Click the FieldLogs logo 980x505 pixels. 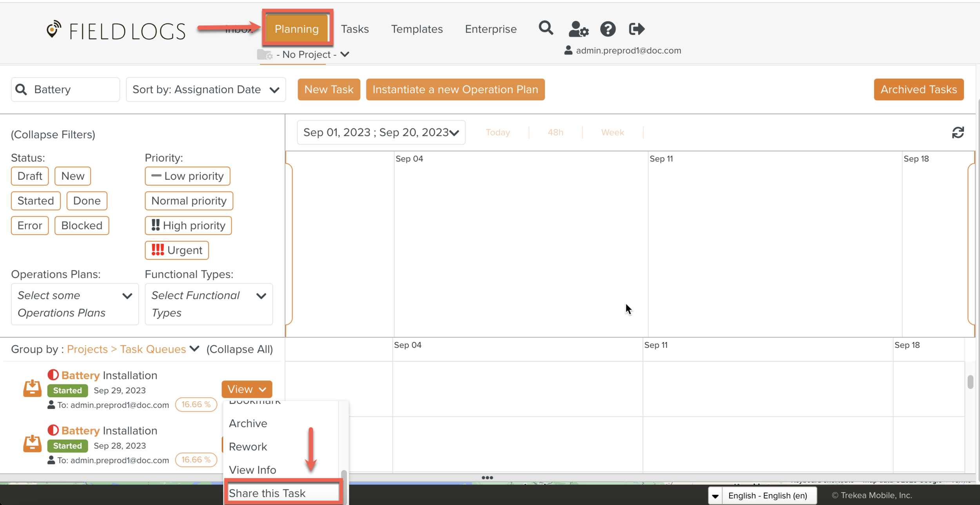[x=116, y=31]
